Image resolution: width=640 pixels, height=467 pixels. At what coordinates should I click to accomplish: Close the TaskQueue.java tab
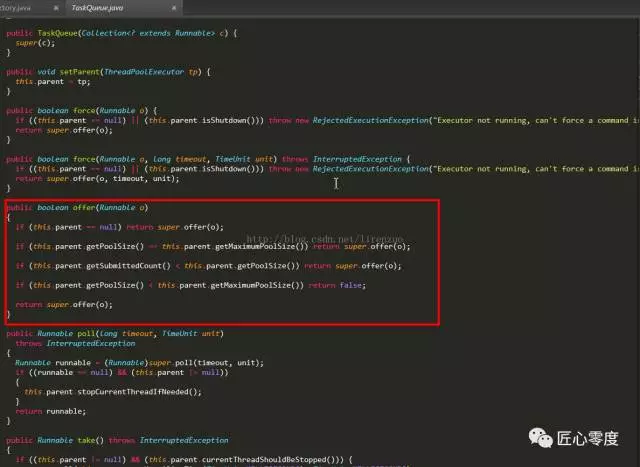tap(174, 8)
